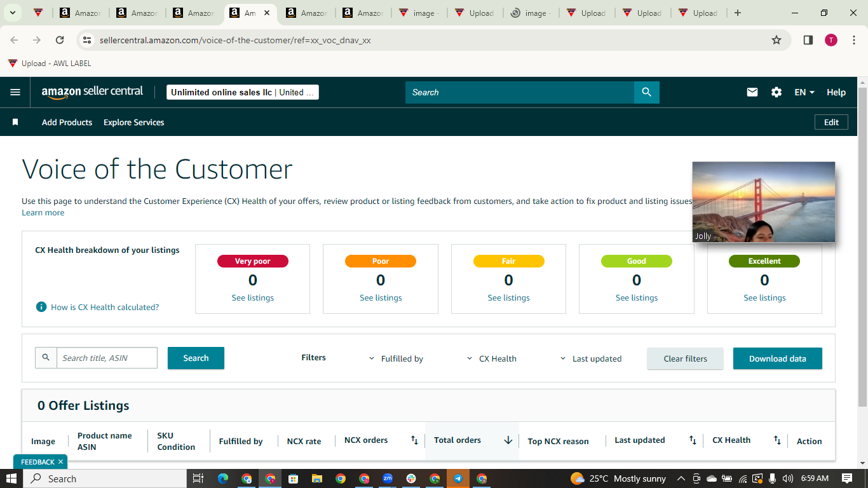868x488 pixels.
Task: Sort by Total orders down arrow
Action: (508, 440)
